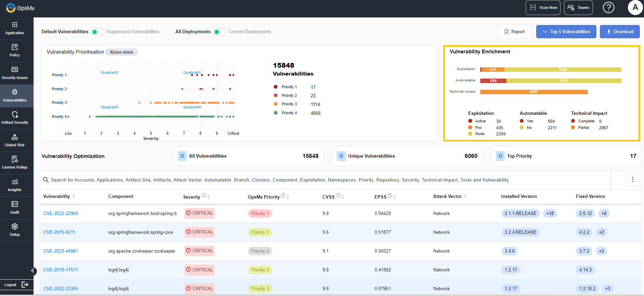Select the Unique Vulnerabilities tab card
This screenshot has height=296, width=644.
(407, 156)
